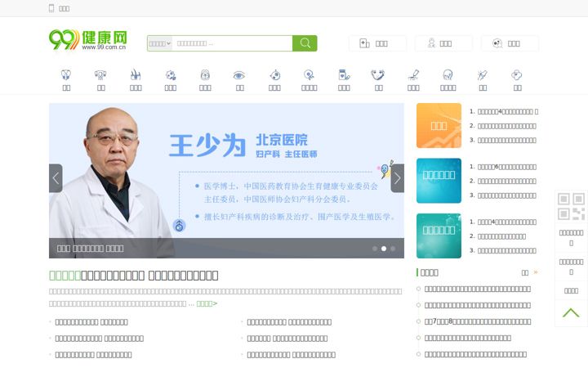Select the virus cells icon department
588x368 pixels.
[x=170, y=80]
